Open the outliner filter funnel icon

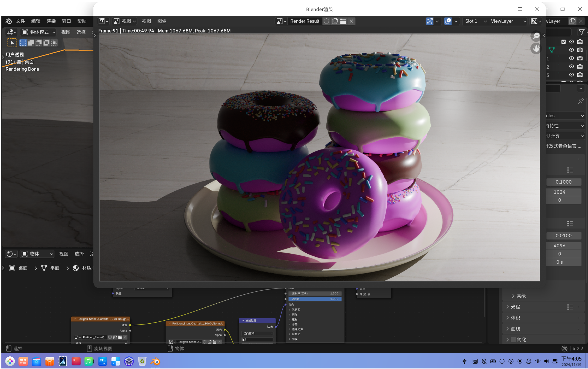[x=581, y=32]
